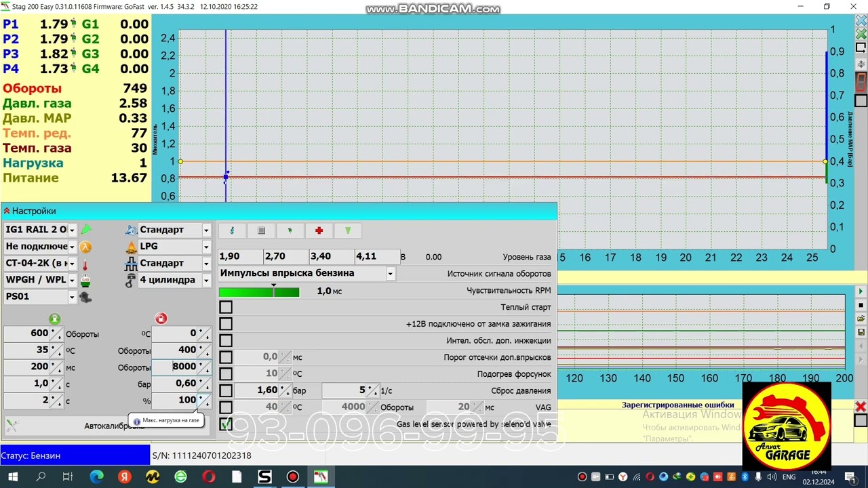The width and height of the screenshot is (868, 488).
Task: Click the blue wiring toolbar button in settings
Action: click(232, 230)
